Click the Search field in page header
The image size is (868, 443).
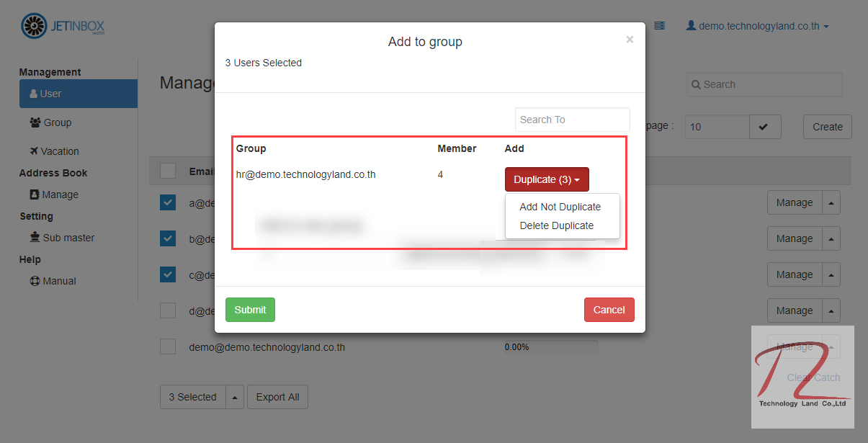coord(764,84)
